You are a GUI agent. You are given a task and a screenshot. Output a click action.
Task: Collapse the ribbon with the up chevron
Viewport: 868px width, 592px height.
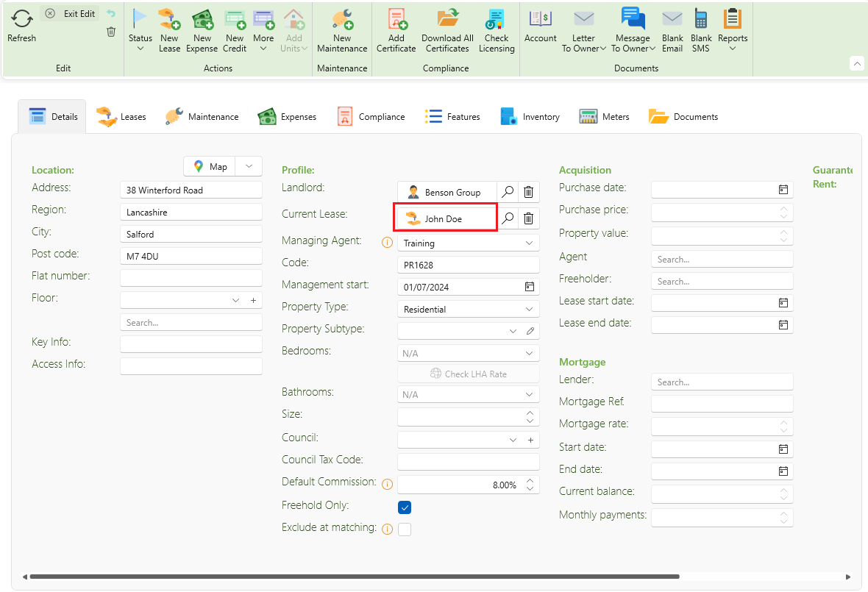[x=857, y=64]
